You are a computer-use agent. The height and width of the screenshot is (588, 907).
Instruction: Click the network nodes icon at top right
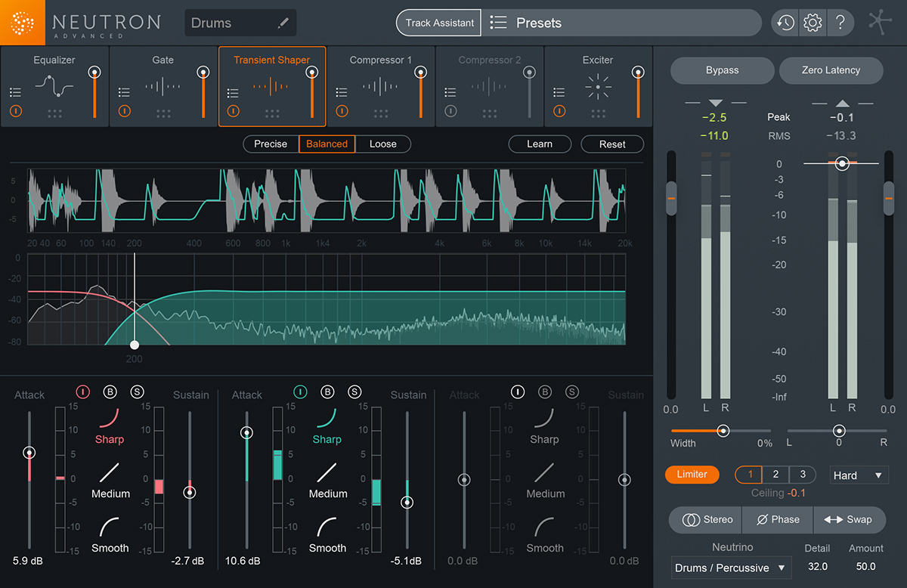click(879, 23)
